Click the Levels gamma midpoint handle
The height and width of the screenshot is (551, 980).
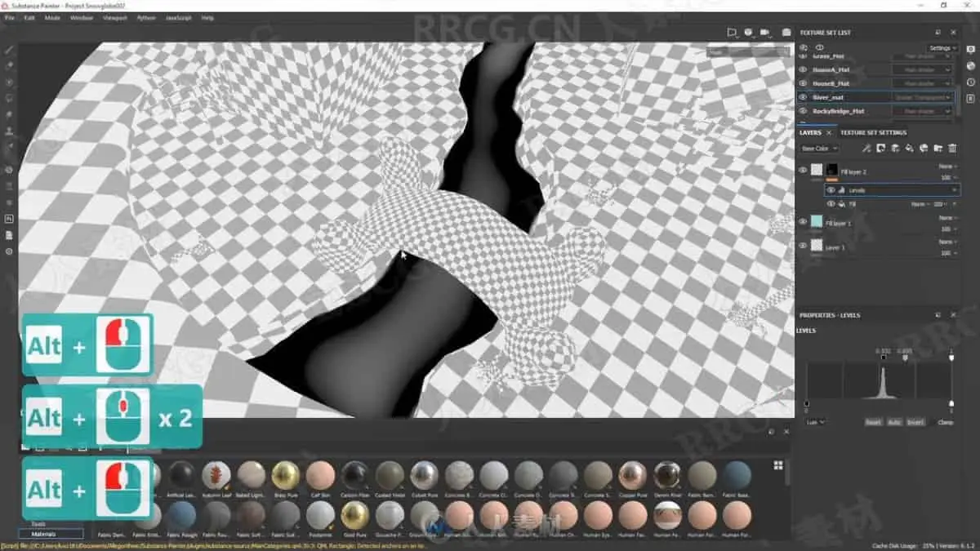pyautogui.click(x=904, y=357)
